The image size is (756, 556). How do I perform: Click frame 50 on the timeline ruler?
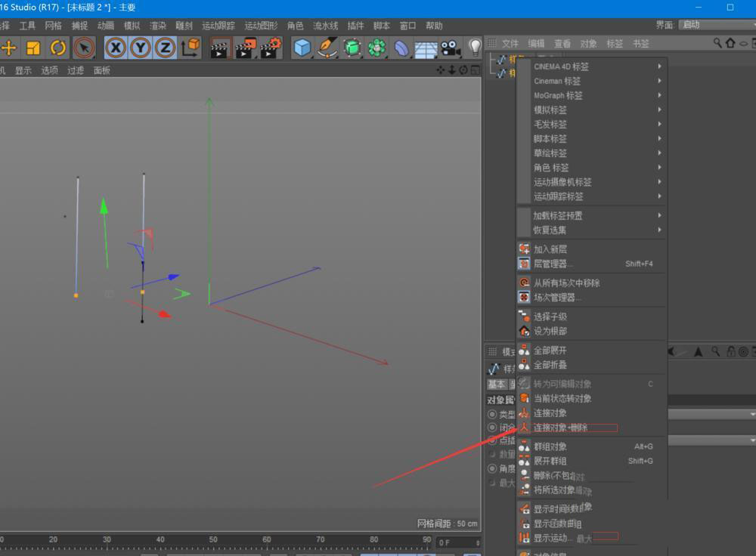pyautogui.click(x=213, y=539)
